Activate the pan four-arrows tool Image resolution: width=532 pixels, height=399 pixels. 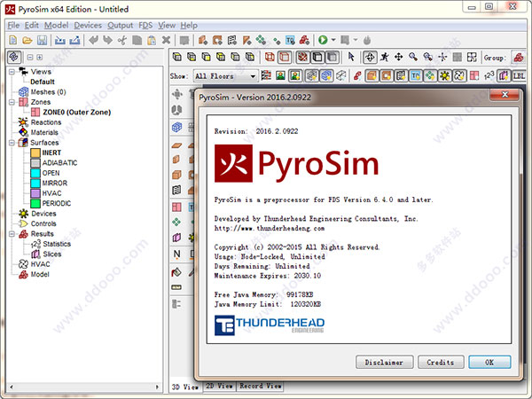point(399,57)
